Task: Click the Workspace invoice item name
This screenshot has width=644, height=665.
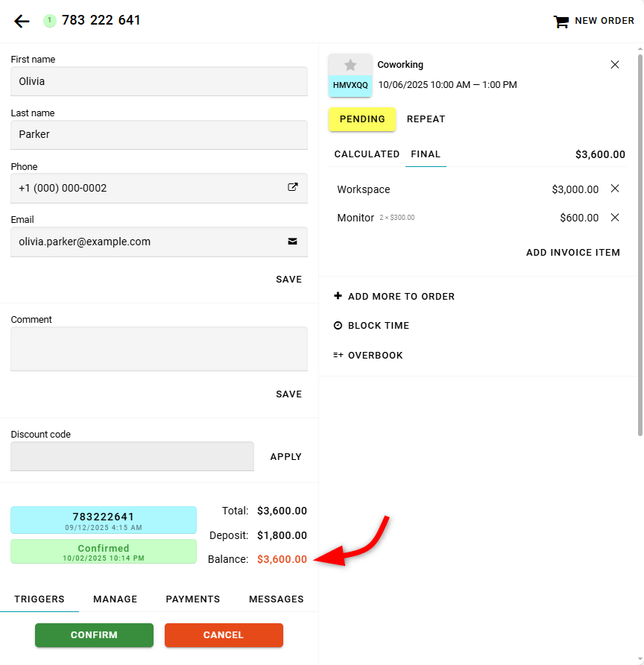Action: (x=363, y=189)
